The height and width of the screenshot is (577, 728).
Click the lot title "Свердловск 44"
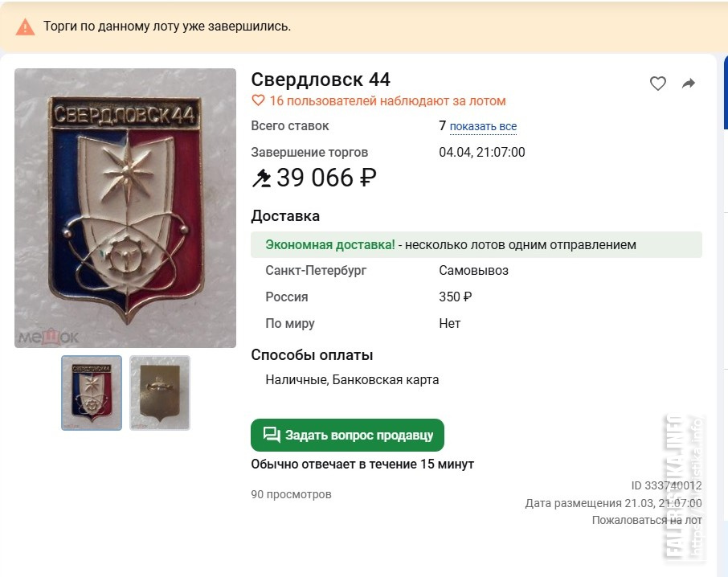321,80
